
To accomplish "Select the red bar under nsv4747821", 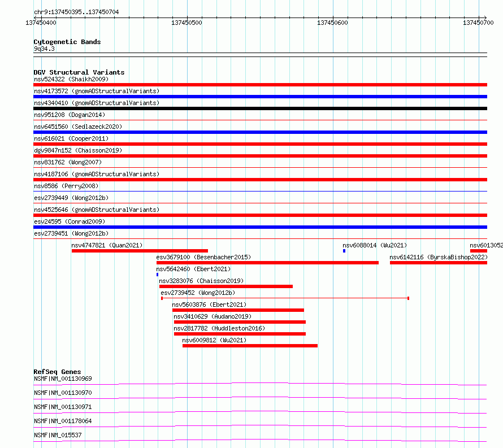I will [x=140, y=251].
